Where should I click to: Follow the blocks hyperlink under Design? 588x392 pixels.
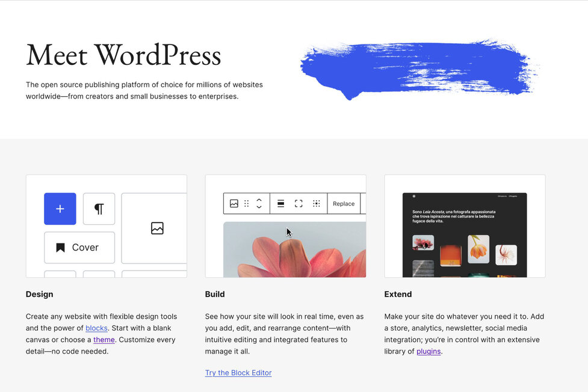[97, 328]
